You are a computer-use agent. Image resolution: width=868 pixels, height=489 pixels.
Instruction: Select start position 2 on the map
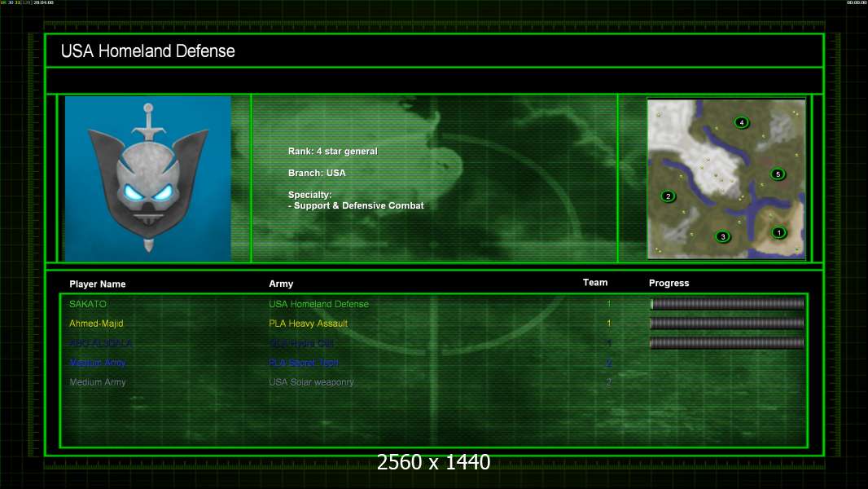(x=669, y=196)
